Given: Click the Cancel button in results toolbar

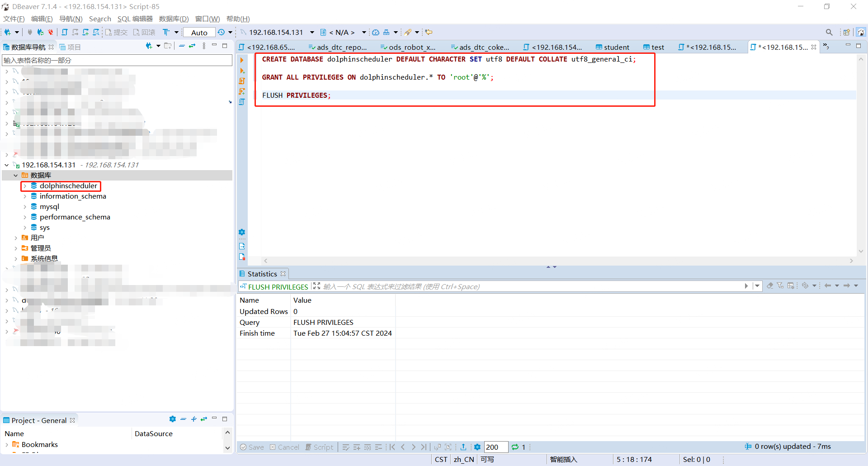Looking at the screenshot, I should (x=284, y=447).
